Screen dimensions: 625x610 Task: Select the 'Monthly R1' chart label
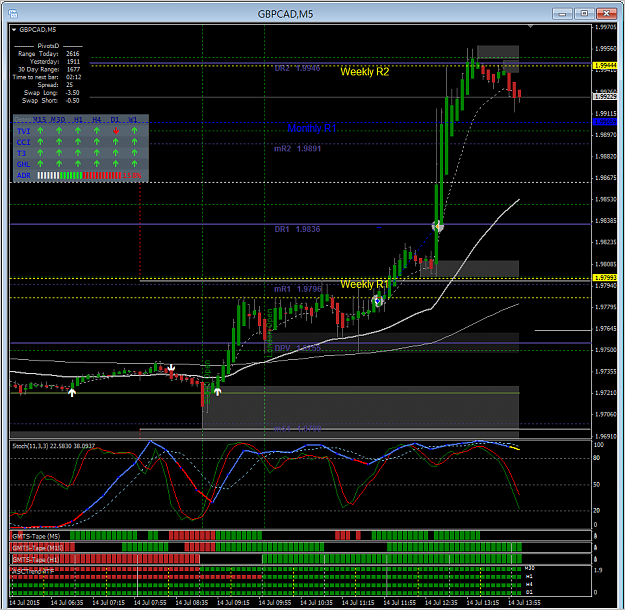coord(312,128)
